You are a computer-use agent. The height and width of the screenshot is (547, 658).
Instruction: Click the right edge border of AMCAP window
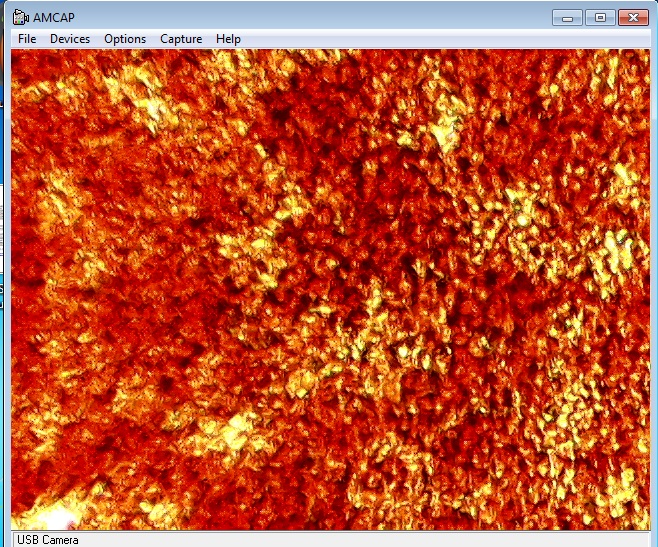pyautogui.click(x=654, y=290)
